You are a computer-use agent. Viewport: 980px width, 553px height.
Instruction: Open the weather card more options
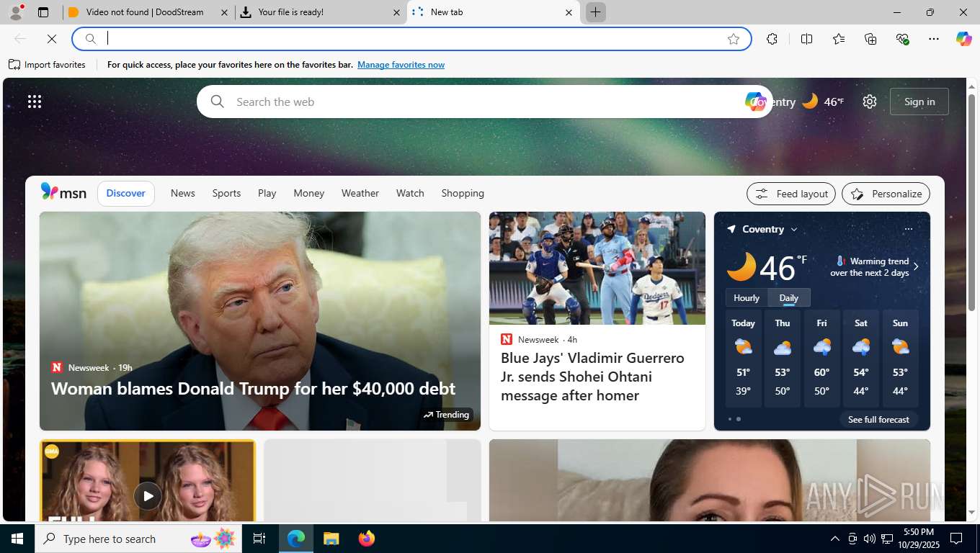908,229
